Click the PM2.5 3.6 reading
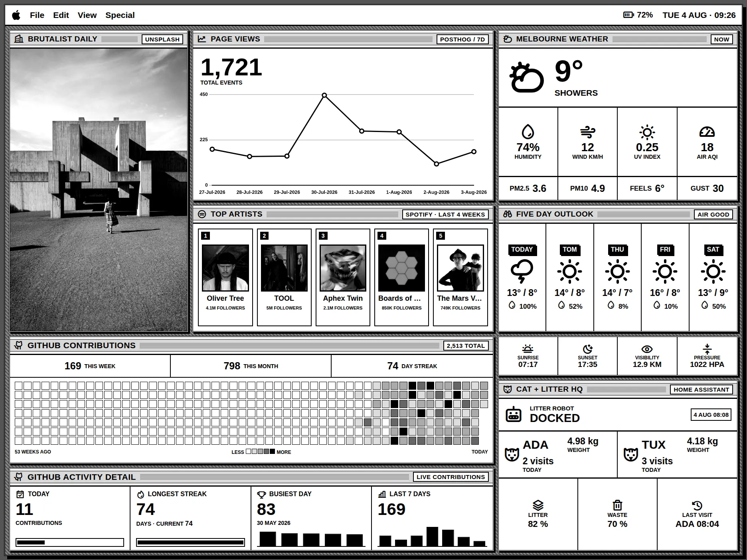This screenshot has height=560, width=747. (528, 188)
